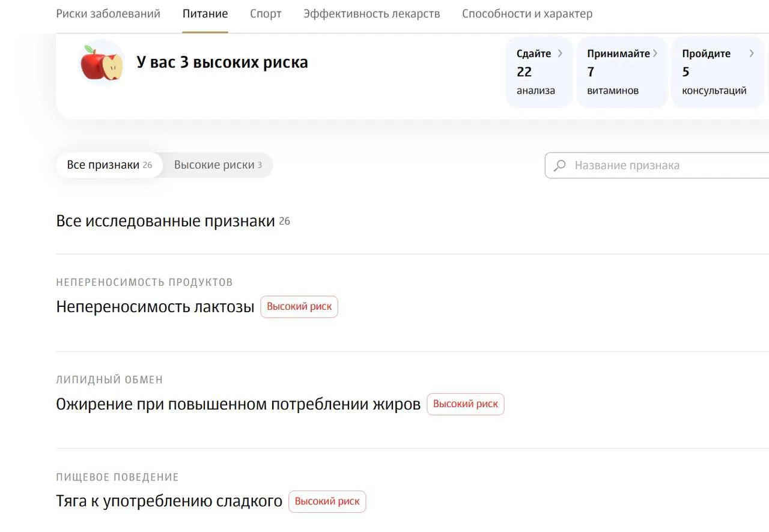Click the "Пройдите" card title

coord(706,53)
